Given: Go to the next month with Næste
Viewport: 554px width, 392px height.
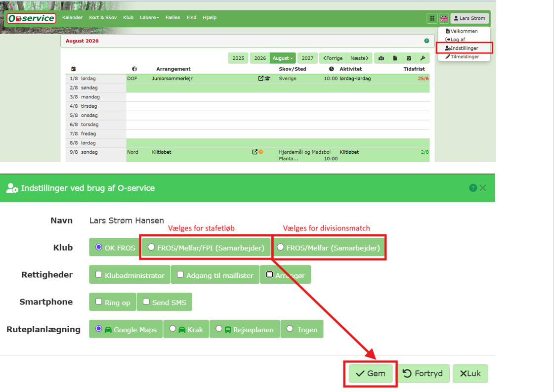Looking at the screenshot, I should (359, 58).
